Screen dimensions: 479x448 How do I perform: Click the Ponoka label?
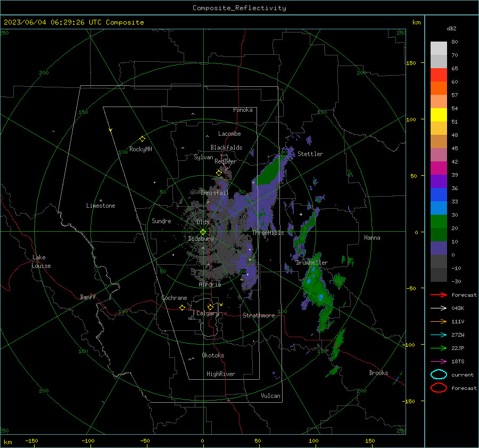[x=243, y=110]
